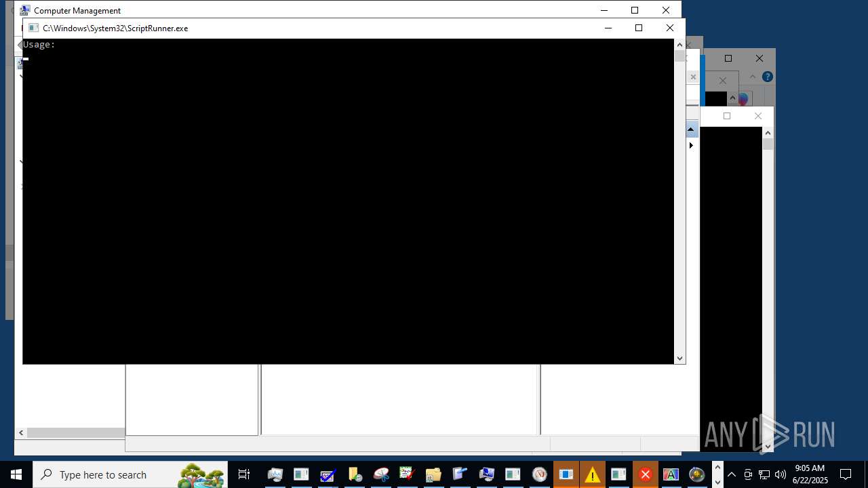Click right background console scrollbar up arrow
Image resolution: width=868 pixels, height=488 pixels.
click(768, 134)
